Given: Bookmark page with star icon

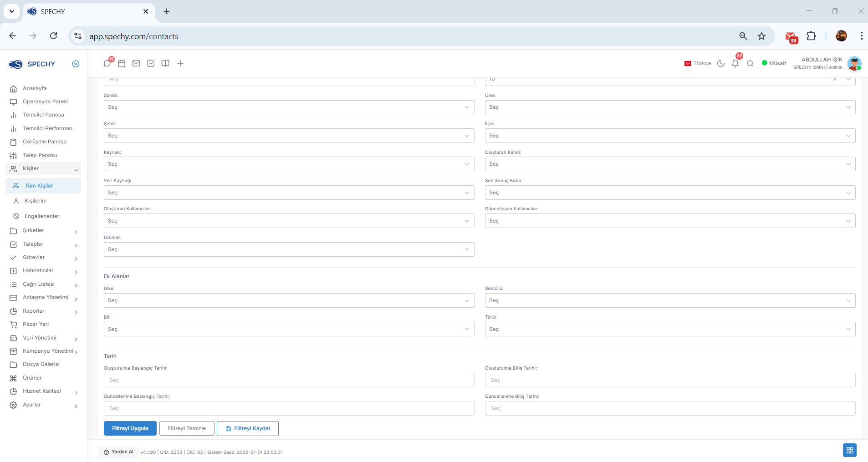Looking at the screenshot, I should coord(761,36).
